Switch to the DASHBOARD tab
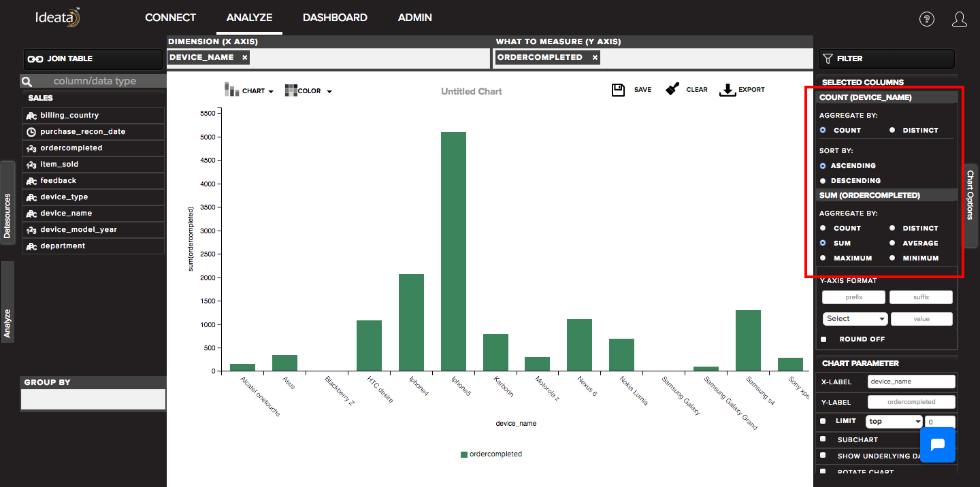Image resolution: width=980 pixels, height=487 pixels. pyautogui.click(x=335, y=18)
